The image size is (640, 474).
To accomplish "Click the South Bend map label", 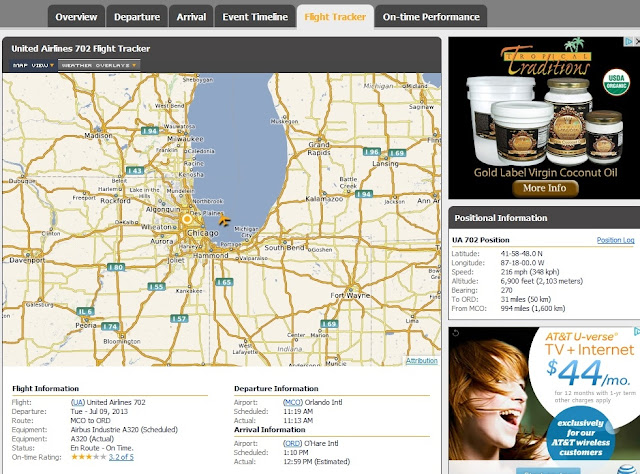I will coord(284,247).
